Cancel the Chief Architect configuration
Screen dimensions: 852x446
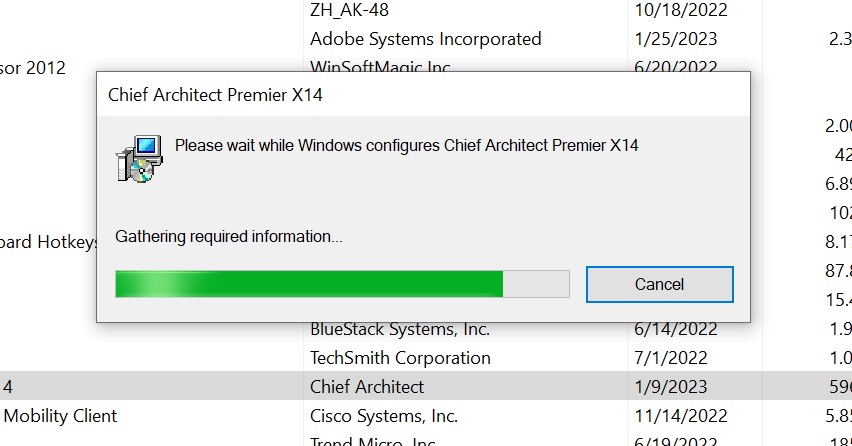tap(659, 284)
